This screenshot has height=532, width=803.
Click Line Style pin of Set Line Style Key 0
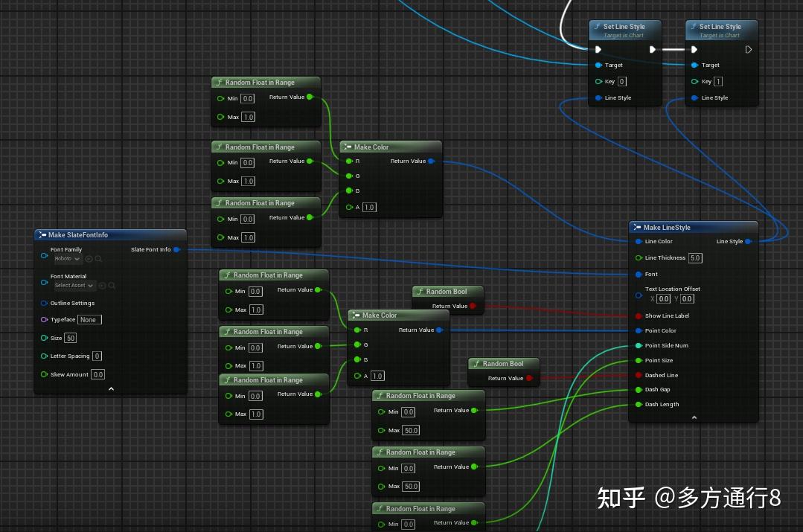[598, 97]
